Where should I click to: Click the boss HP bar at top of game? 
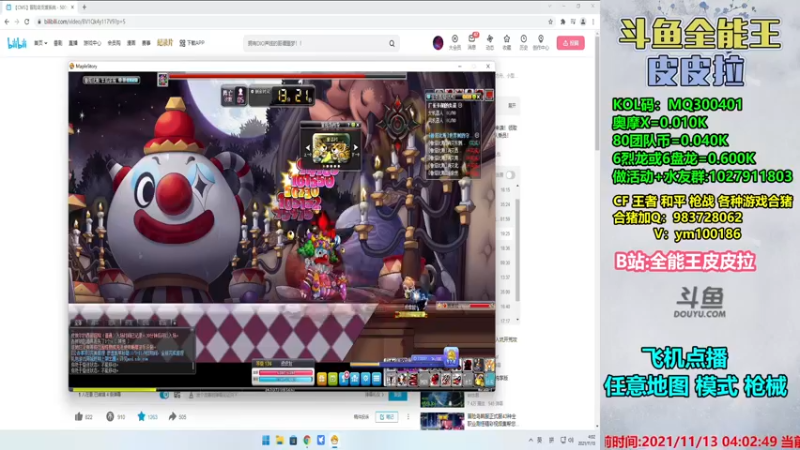[287, 76]
